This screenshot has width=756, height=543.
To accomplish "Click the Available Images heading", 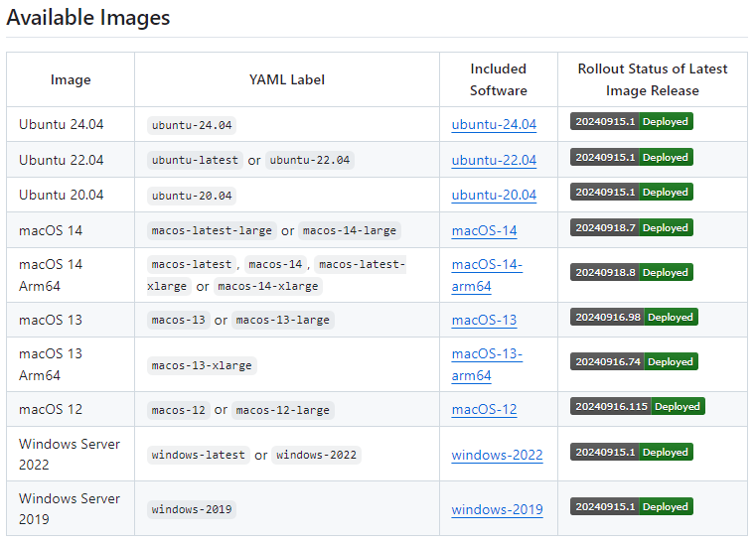I will (x=88, y=18).
